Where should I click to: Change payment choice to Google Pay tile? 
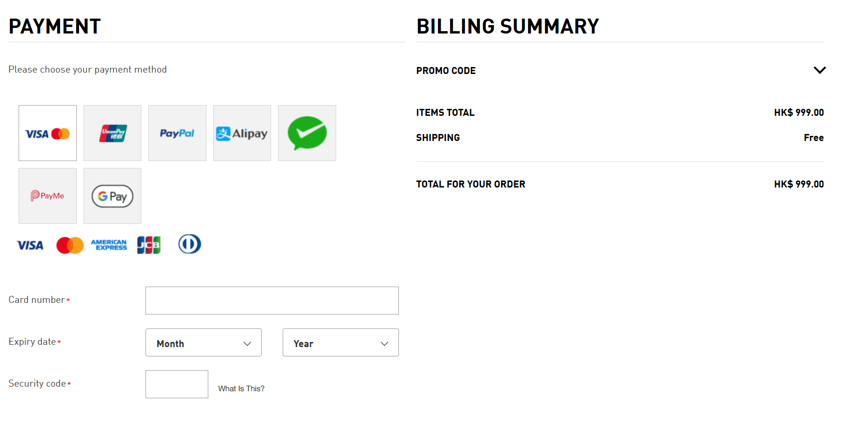(112, 195)
